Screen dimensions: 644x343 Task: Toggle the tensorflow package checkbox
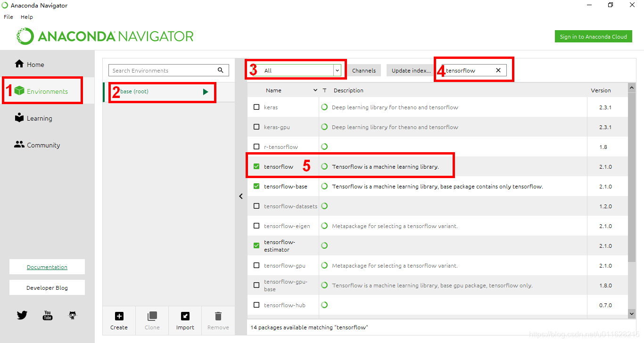(x=256, y=166)
